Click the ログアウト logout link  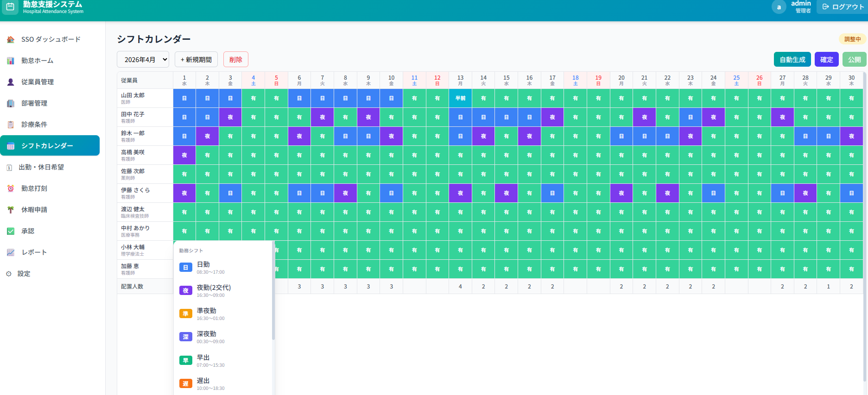843,7
